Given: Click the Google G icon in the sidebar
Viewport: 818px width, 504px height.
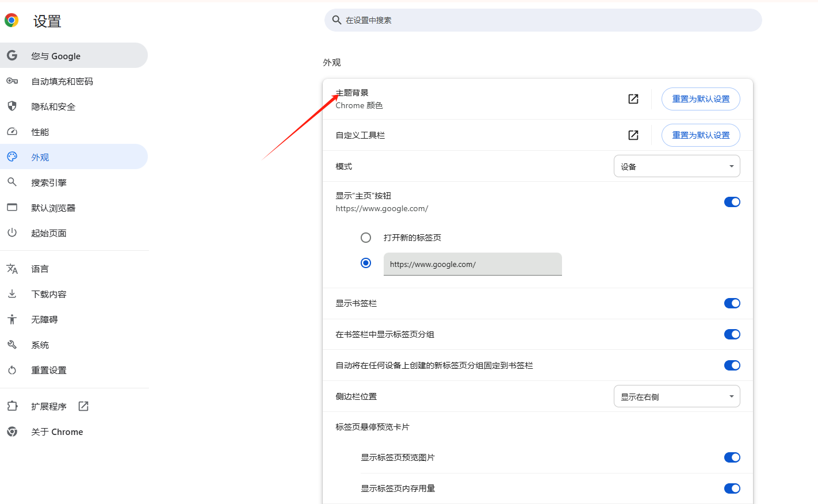Looking at the screenshot, I should pos(12,56).
